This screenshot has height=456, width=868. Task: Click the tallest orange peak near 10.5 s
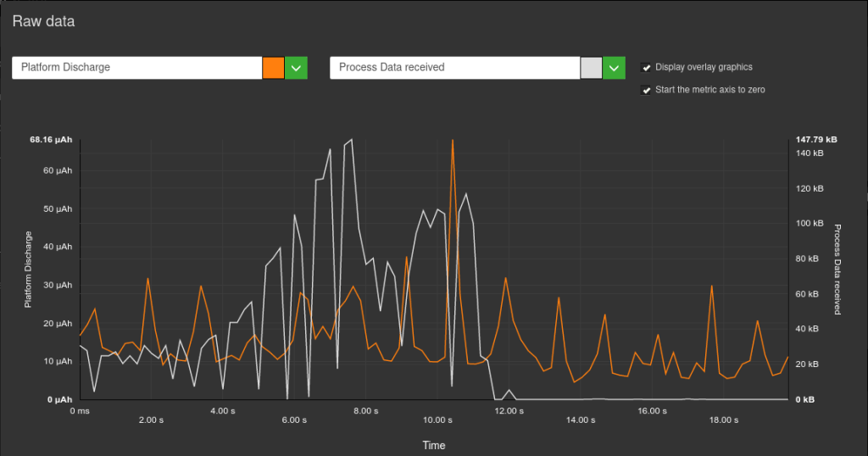pos(453,140)
